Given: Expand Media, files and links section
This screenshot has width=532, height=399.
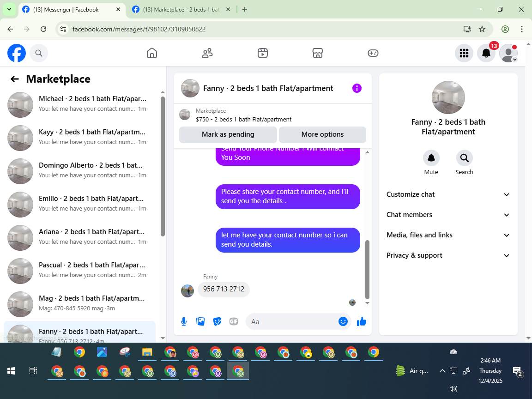Looking at the screenshot, I should point(448,235).
